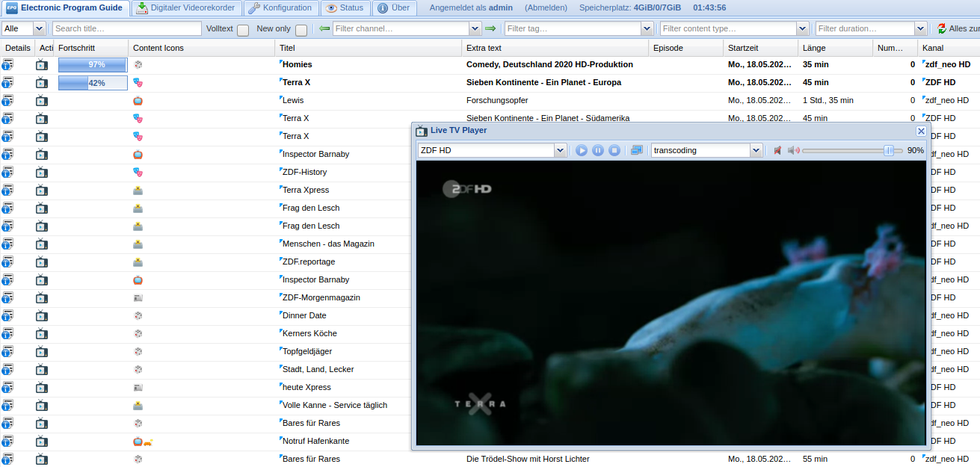
Task: Close the Live TV Player window
Action: pyautogui.click(x=921, y=131)
